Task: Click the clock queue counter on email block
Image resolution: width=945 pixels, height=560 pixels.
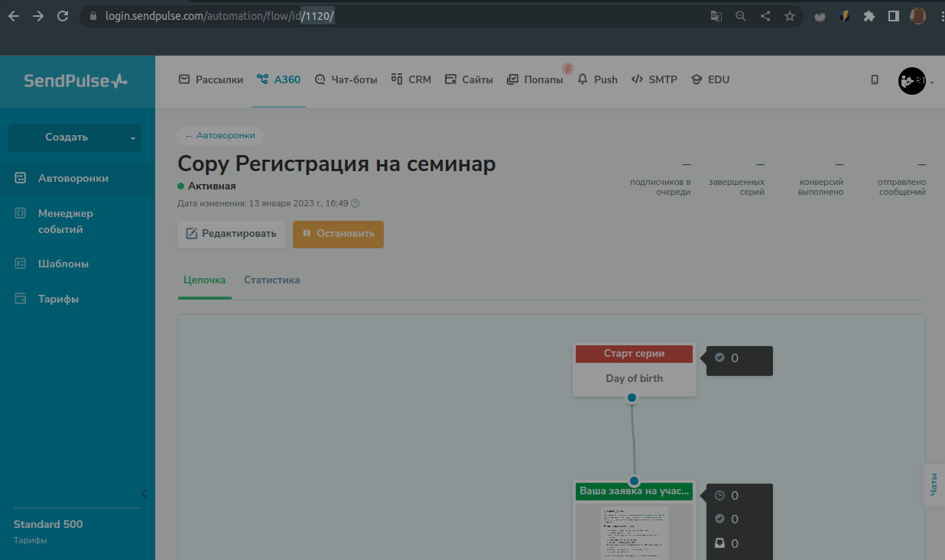Action: click(x=727, y=495)
